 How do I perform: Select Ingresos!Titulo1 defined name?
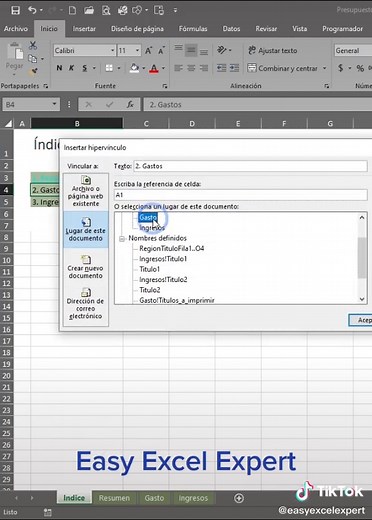click(163, 259)
